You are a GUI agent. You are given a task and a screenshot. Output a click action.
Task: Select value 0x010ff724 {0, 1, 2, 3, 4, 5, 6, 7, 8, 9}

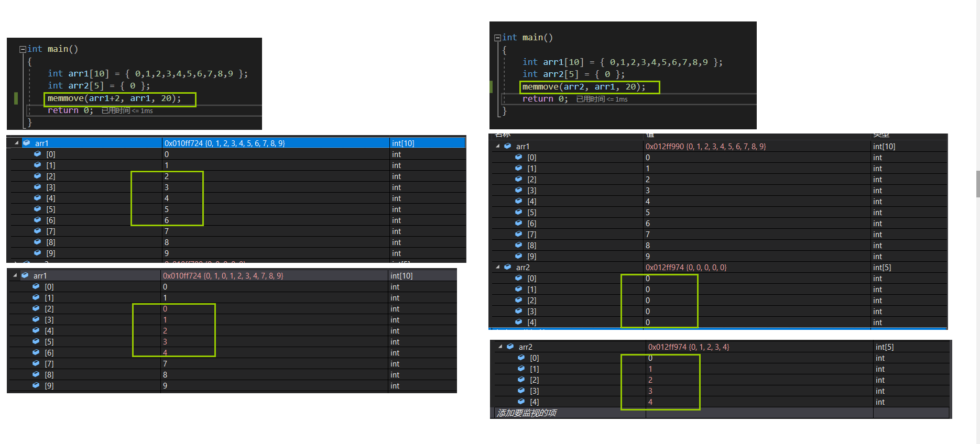coord(224,143)
